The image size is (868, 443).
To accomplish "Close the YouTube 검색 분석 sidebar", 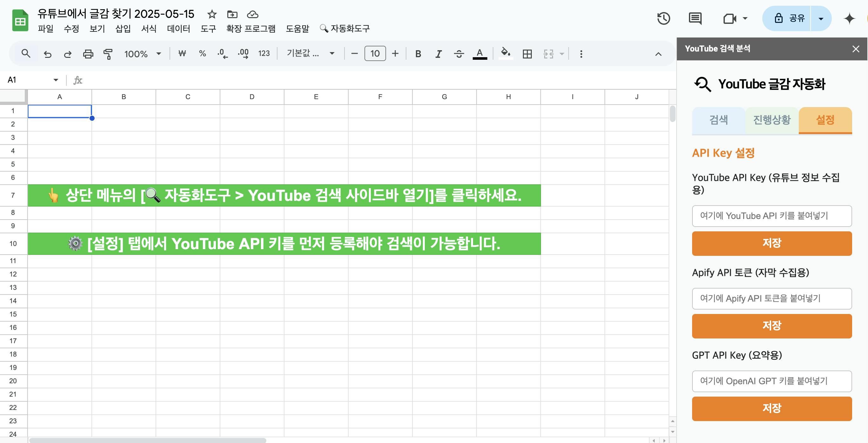I will [856, 49].
